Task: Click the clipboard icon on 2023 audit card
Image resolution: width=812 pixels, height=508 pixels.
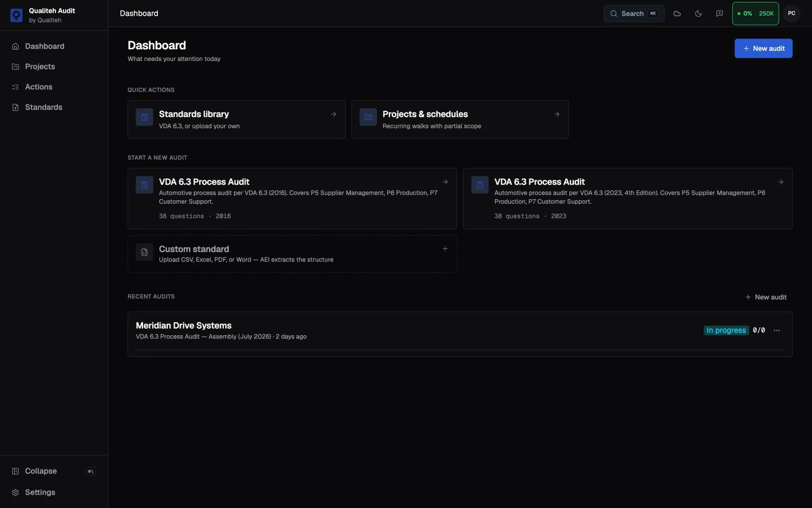Action: click(480, 185)
